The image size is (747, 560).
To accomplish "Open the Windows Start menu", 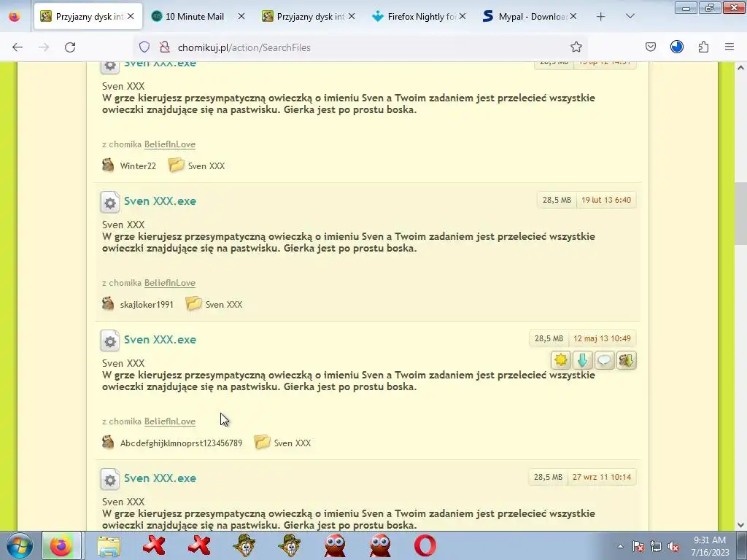I will (x=18, y=545).
